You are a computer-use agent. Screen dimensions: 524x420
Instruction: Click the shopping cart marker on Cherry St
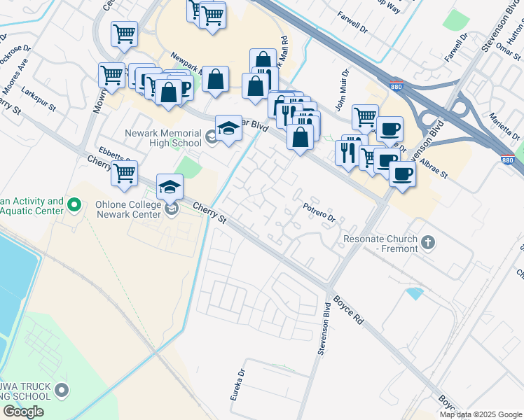pyautogui.click(x=124, y=174)
